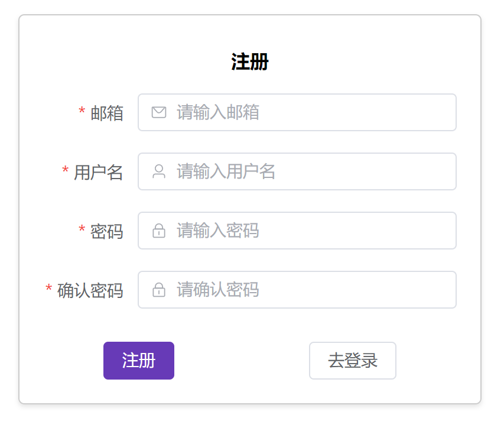Click the lock icon in the confirm password field
The height and width of the screenshot is (431, 504).
158,290
